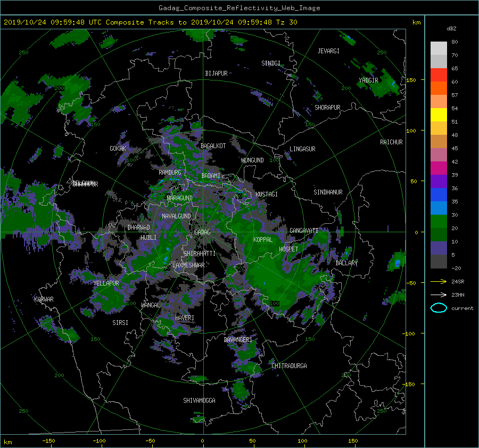Click the SHIRAHATTI city label
This screenshot has width=479, height=448.
tap(200, 254)
